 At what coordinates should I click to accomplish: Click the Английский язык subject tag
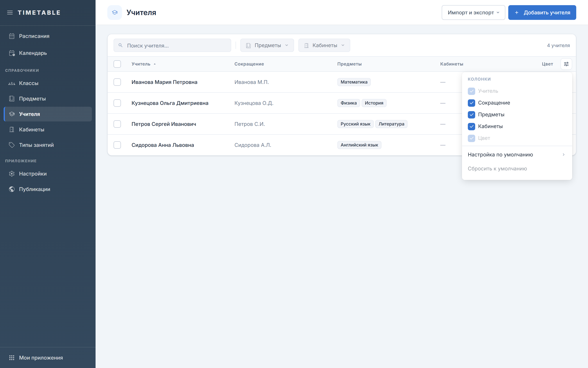[359, 145]
